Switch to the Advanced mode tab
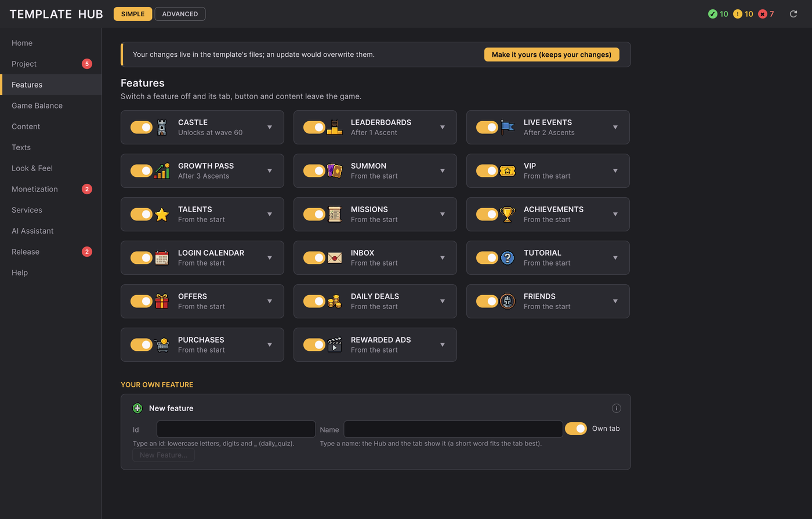Screen dimensions: 812x519 tap(180, 14)
